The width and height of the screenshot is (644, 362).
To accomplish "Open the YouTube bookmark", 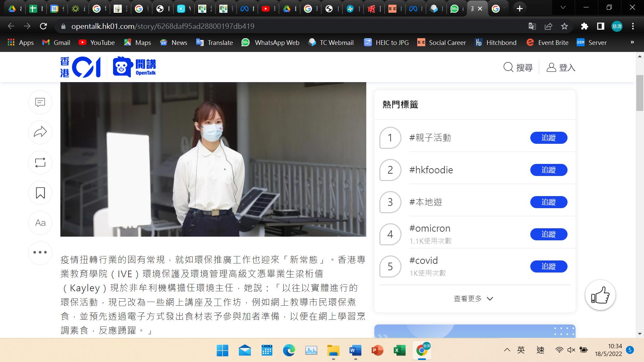I will (x=97, y=43).
